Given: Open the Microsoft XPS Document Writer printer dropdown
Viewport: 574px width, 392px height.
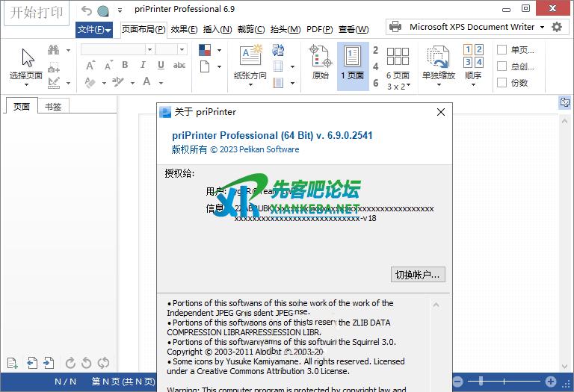Looking at the screenshot, I should (472, 27).
